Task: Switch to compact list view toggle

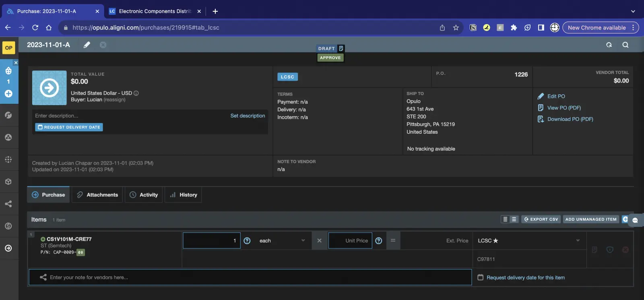Action: (x=505, y=219)
